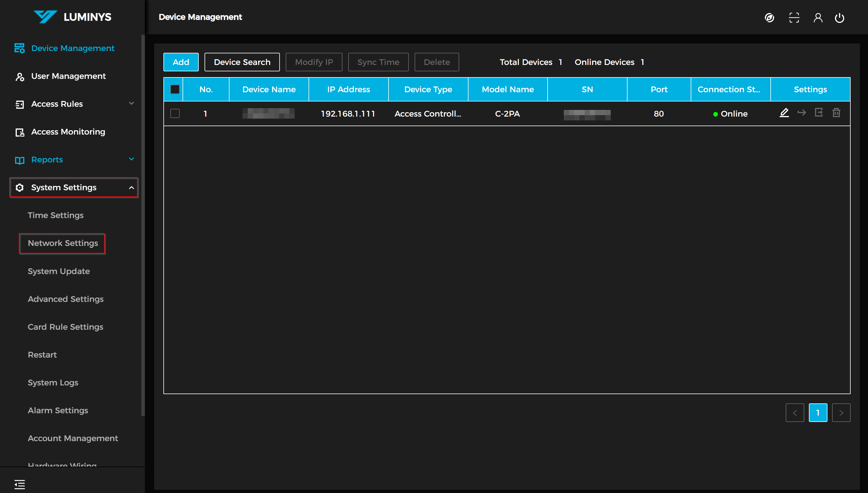The width and height of the screenshot is (868, 493).
Task: Click the power icon in top bar
Action: [839, 18]
